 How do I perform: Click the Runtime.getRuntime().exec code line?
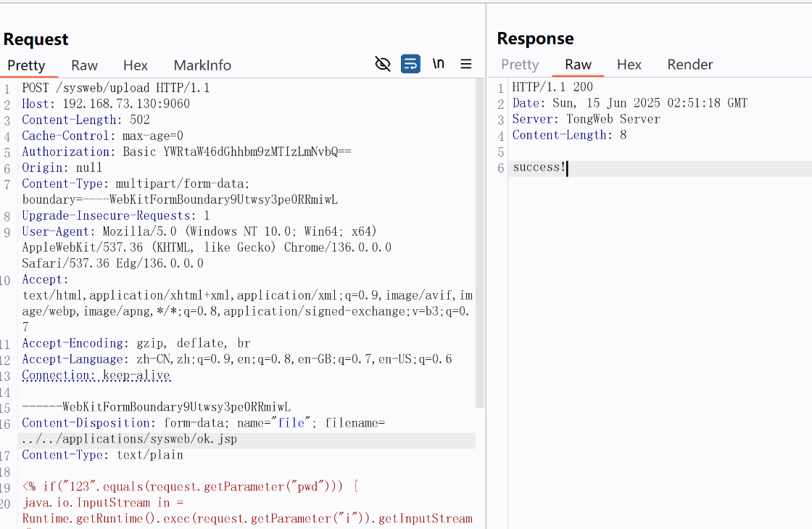click(247, 519)
